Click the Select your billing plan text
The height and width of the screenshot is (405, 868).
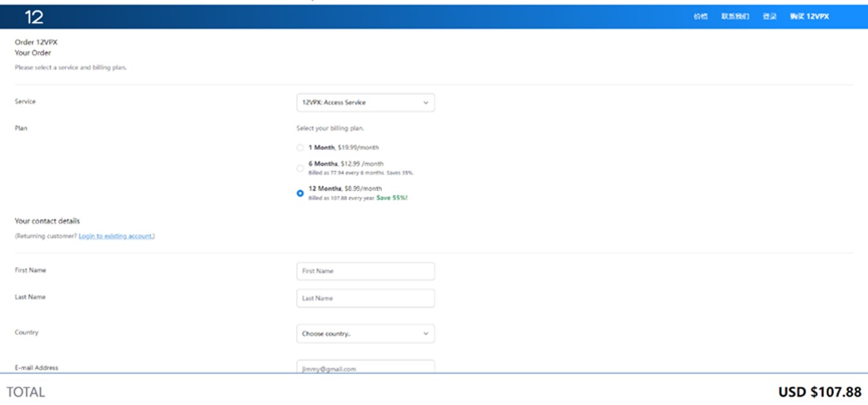tap(330, 129)
